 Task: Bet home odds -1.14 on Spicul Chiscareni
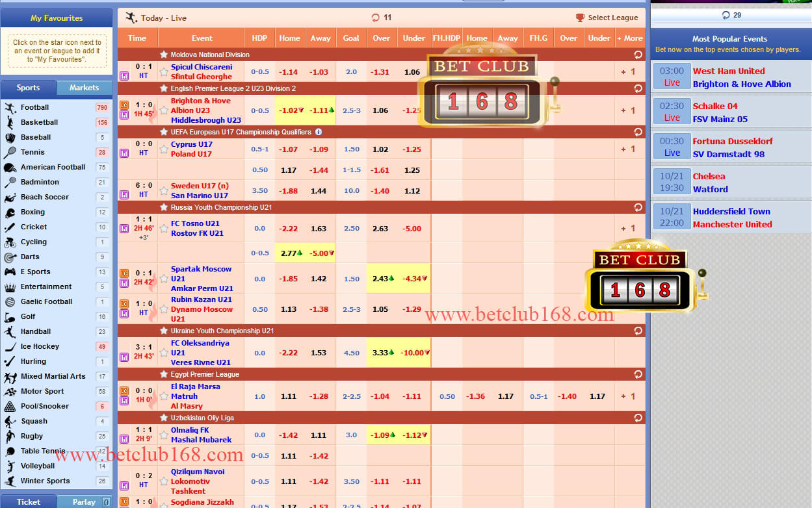click(x=289, y=72)
